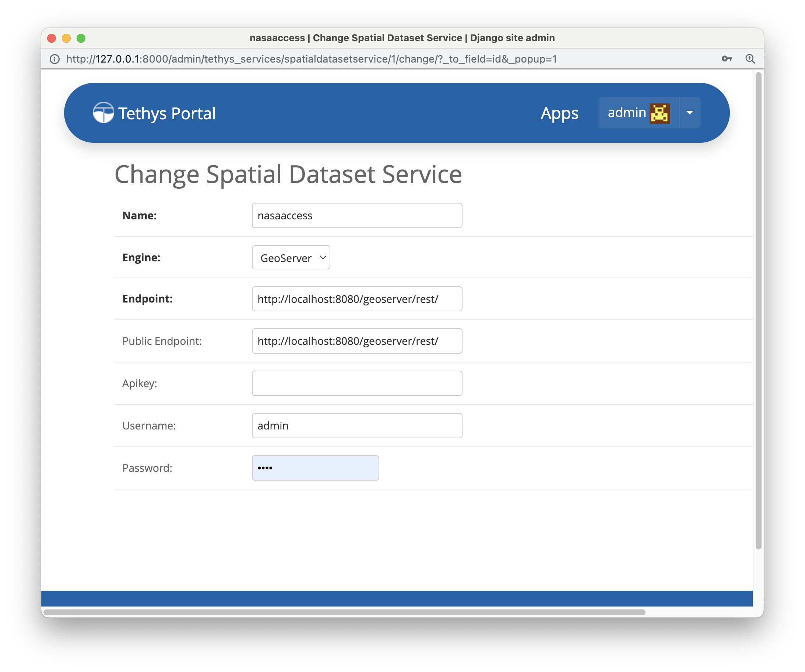
Task: Click the red close window button
Action: tap(52, 38)
